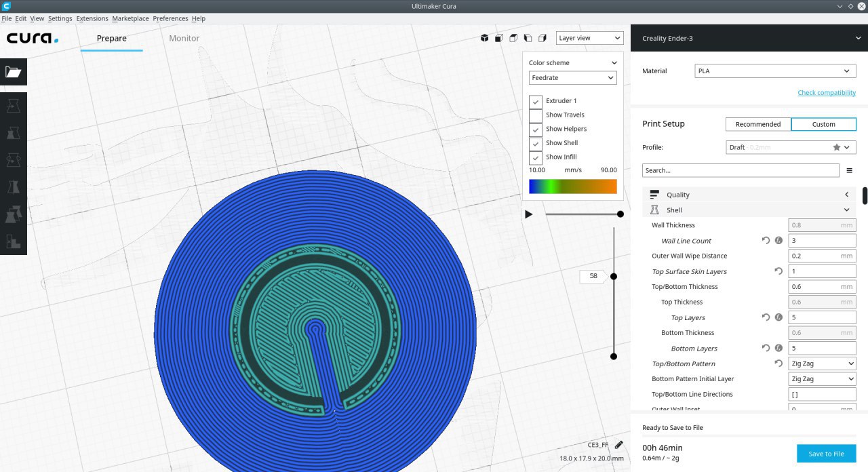
Task: Select the front view cube icon
Action: 499,38
